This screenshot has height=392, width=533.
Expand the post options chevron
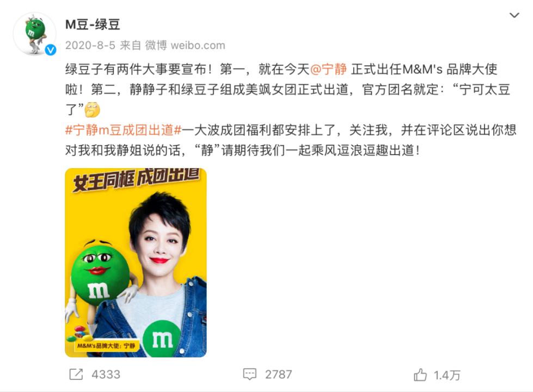coord(514,15)
